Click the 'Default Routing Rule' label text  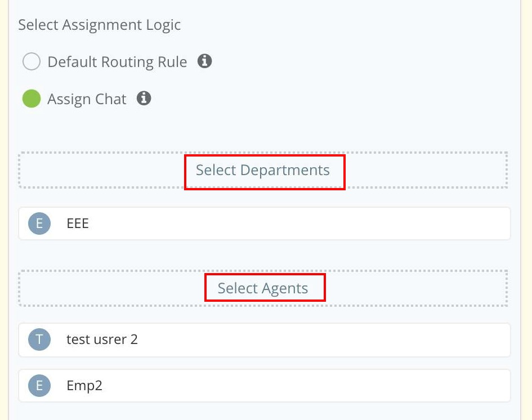coord(117,61)
